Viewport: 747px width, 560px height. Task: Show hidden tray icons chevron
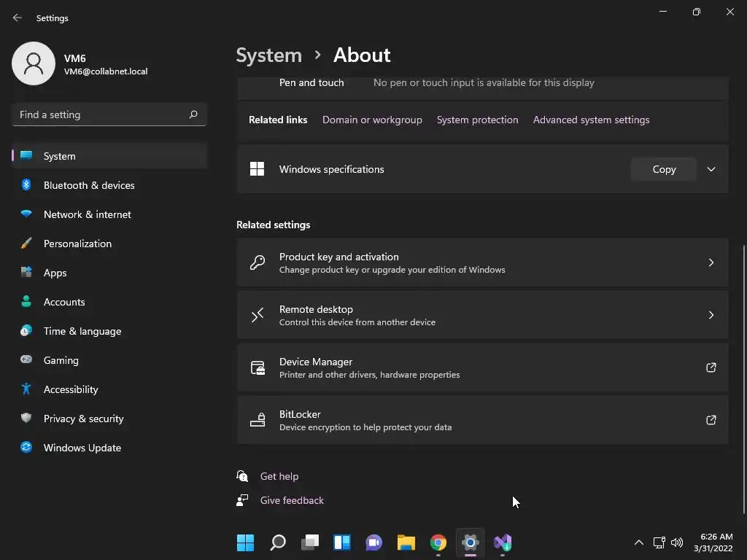(x=639, y=542)
